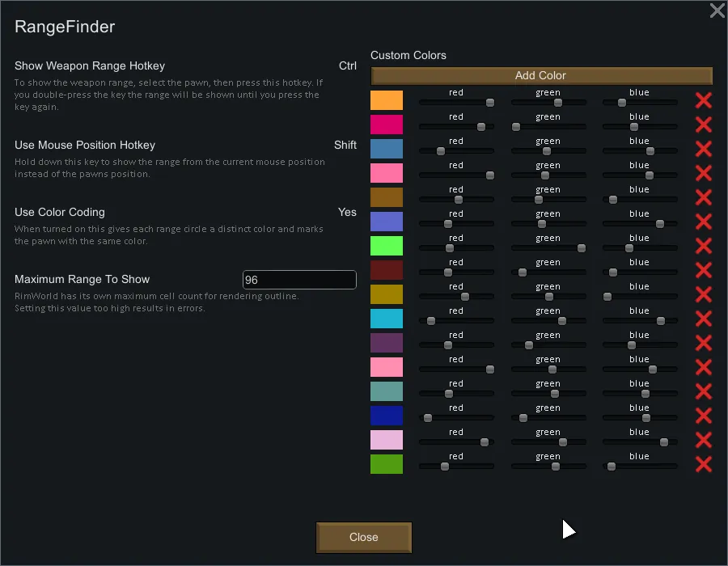Image resolution: width=728 pixels, height=566 pixels.
Task: Remove the dark maroon color using its X
Action: point(703,270)
